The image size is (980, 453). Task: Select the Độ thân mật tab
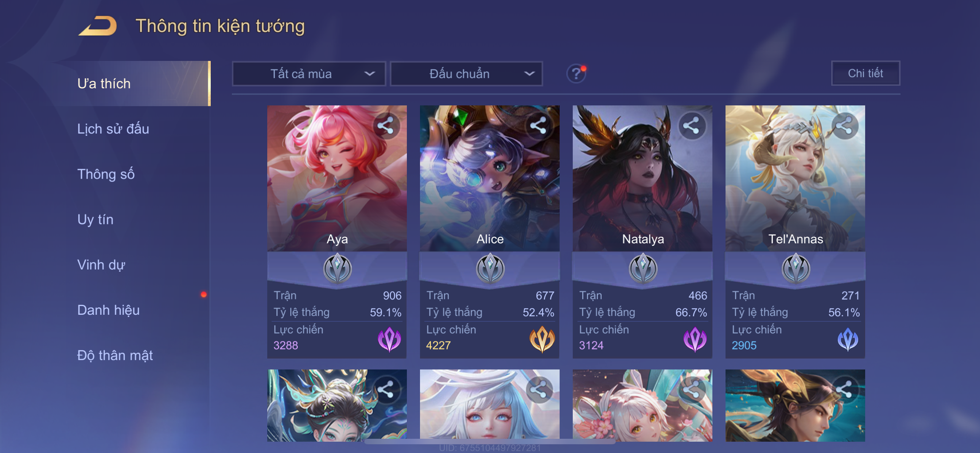115,355
